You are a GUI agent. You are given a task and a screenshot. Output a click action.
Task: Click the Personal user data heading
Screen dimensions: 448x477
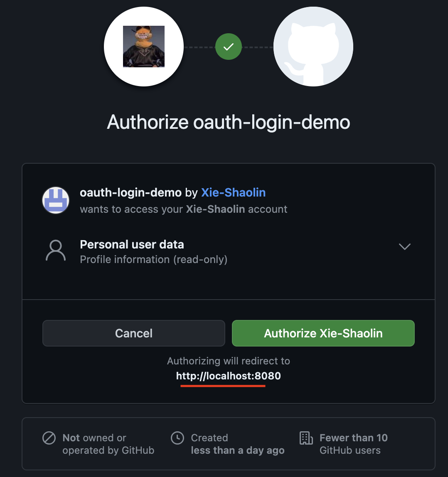(x=132, y=245)
